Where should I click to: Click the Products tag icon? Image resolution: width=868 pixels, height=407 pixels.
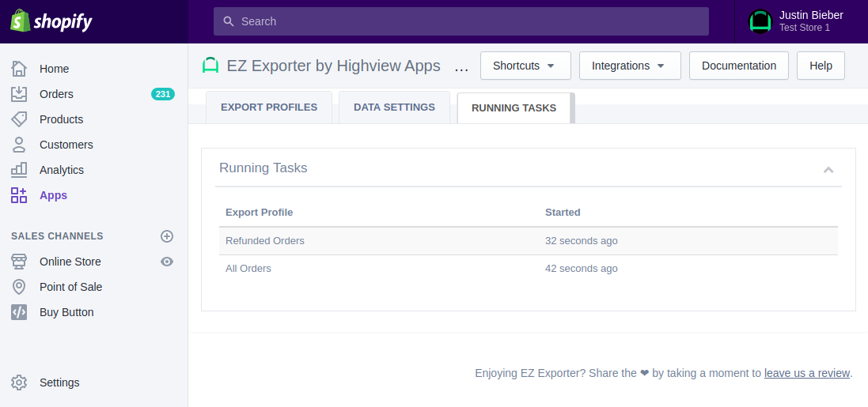[x=19, y=119]
